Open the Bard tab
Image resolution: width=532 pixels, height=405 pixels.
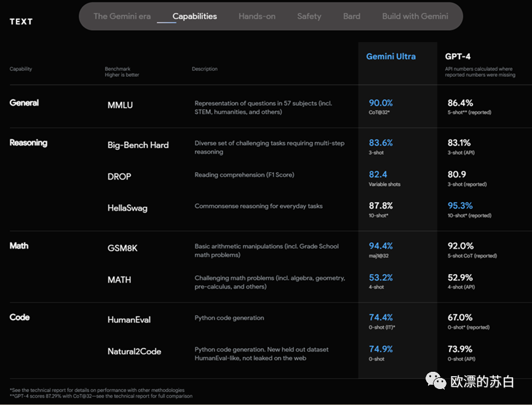click(352, 17)
